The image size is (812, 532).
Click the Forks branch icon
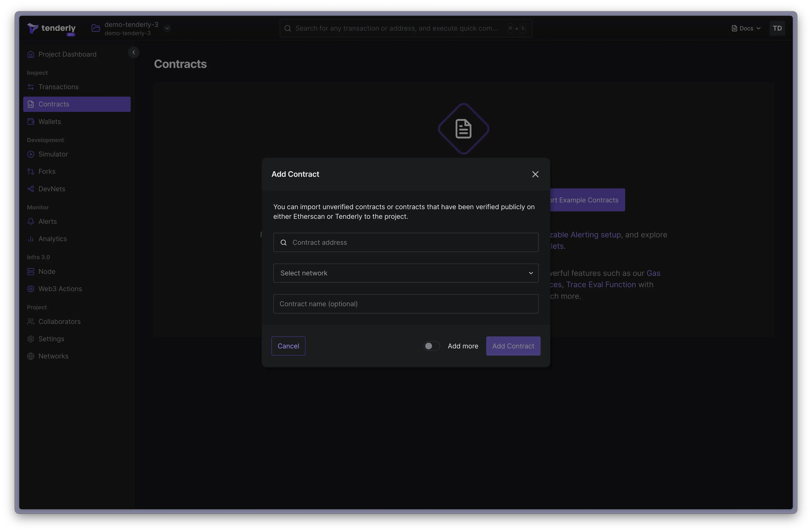[31, 171]
